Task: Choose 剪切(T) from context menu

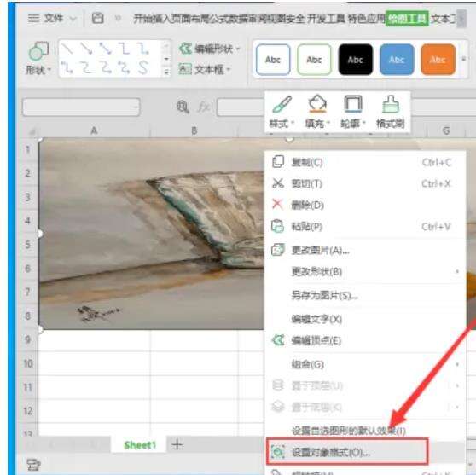Action: 365,183
